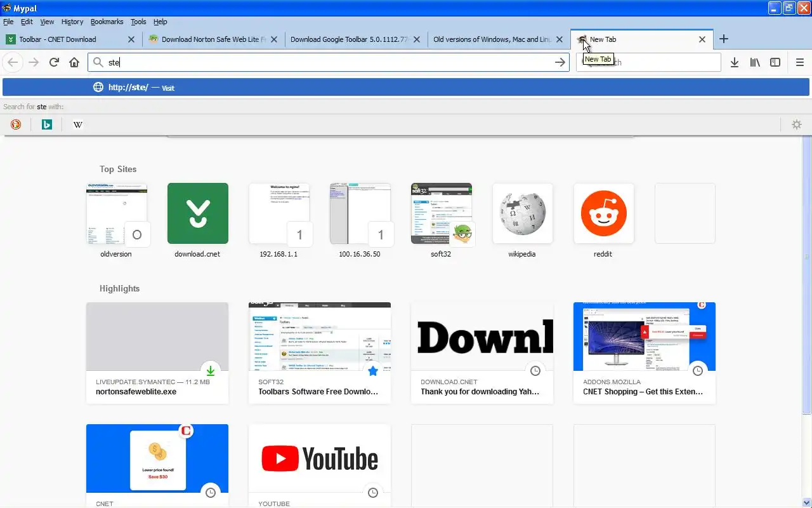This screenshot has width=812, height=508.
Task: Click the vertical scrollbar thumb
Action: coord(807,274)
